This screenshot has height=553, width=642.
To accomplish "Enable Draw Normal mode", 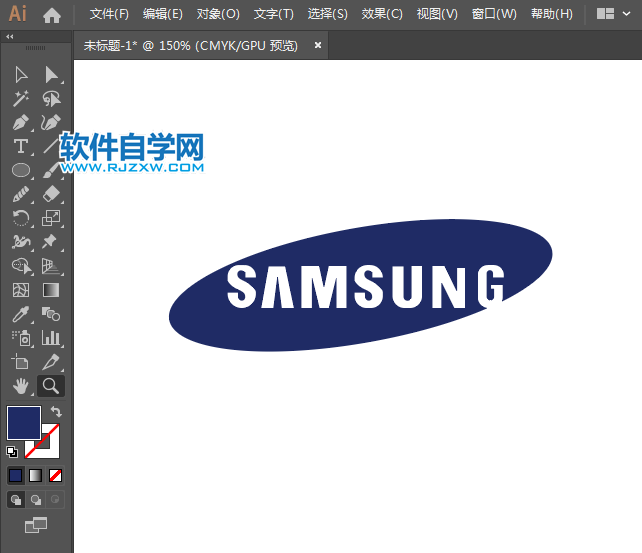I will tap(16, 499).
